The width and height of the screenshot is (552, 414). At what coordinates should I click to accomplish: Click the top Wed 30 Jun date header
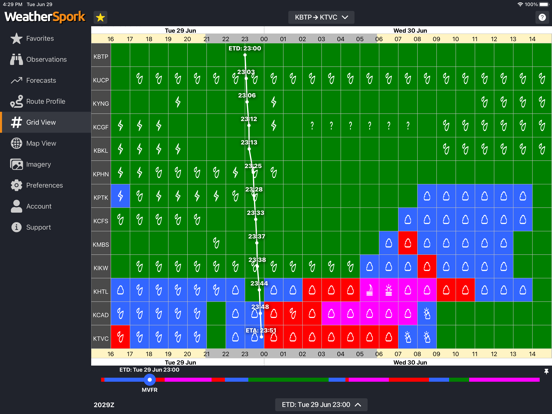(x=410, y=30)
